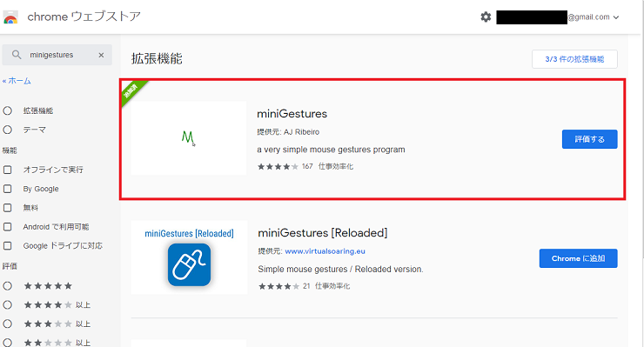This screenshot has width=644, height=347.
Task: Enable Android で利用可能 filter
Action: 7,227
